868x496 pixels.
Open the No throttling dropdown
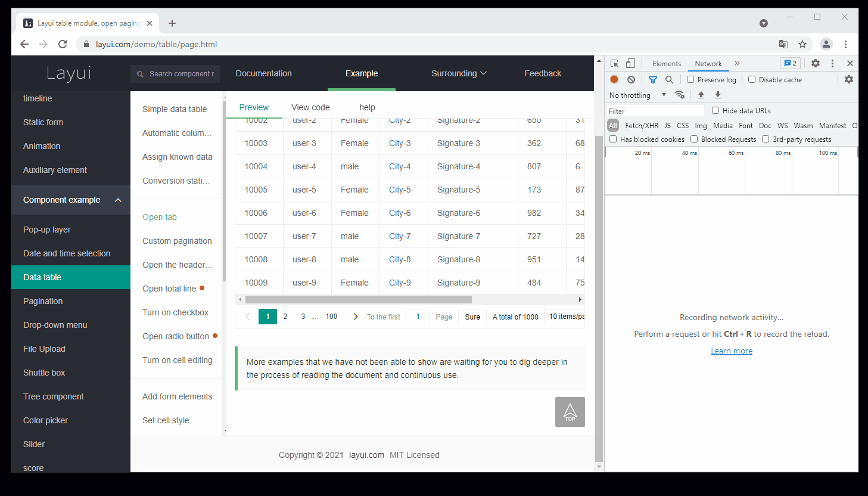coord(637,95)
